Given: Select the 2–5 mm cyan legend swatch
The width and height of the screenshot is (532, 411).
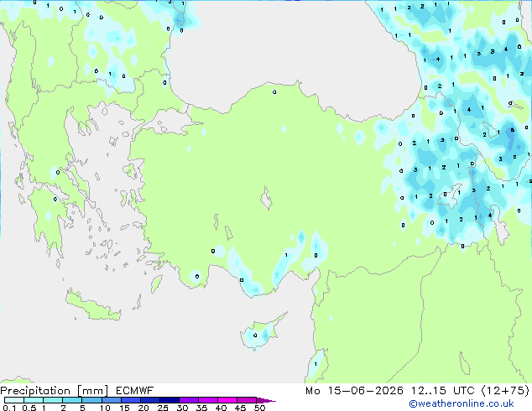Looking at the screenshot, I should (72, 400).
